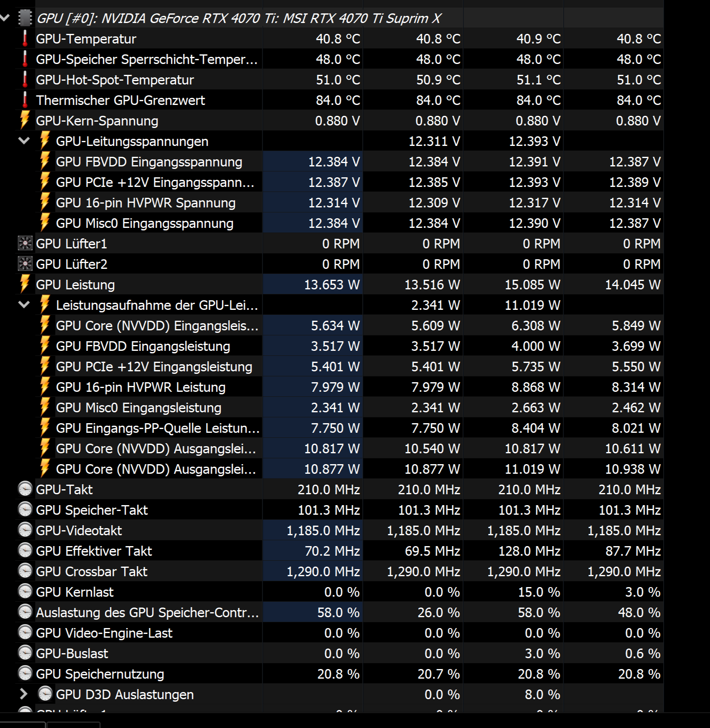Click the clock icon next to GPU-Takt
This screenshot has width=710, height=728.
tap(24, 489)
